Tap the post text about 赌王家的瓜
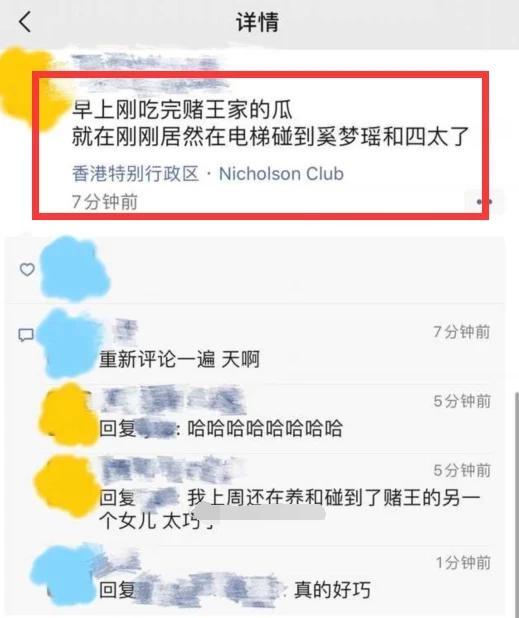The height and width of the screenshot is (618, 519). coord(270,123)
